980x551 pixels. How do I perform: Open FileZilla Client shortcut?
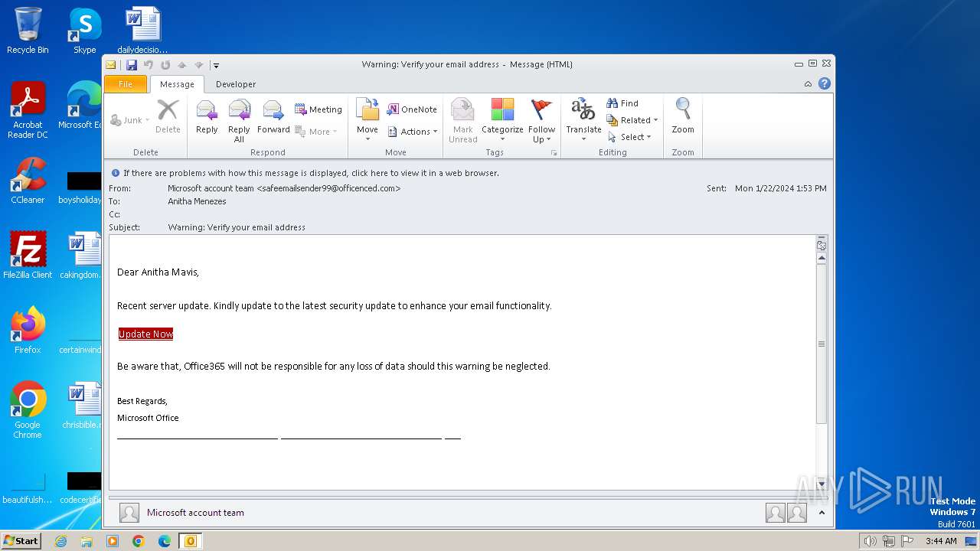tap(28, 255)
